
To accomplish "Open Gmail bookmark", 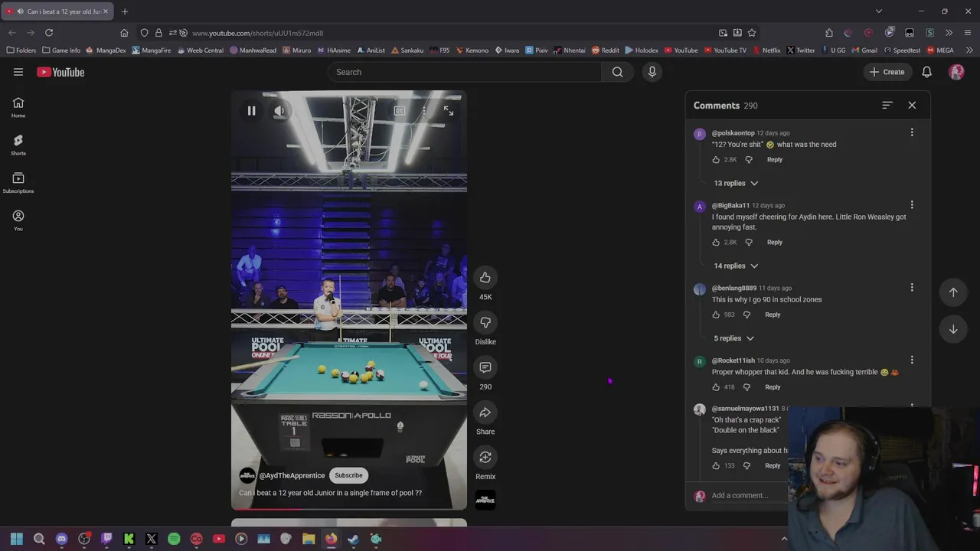I will pyautogui.click(x=864, y=51).
